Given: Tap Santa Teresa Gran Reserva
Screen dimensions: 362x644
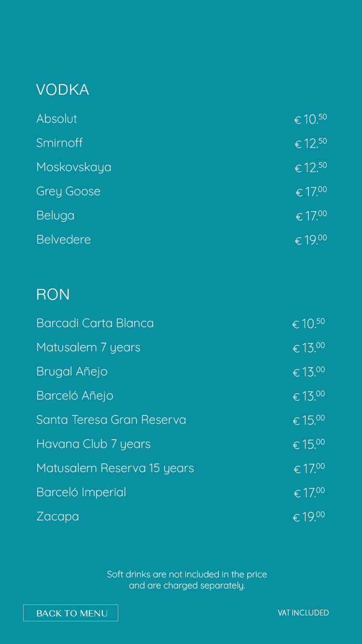Looking at the screenshot, I should tap(181, 420).
